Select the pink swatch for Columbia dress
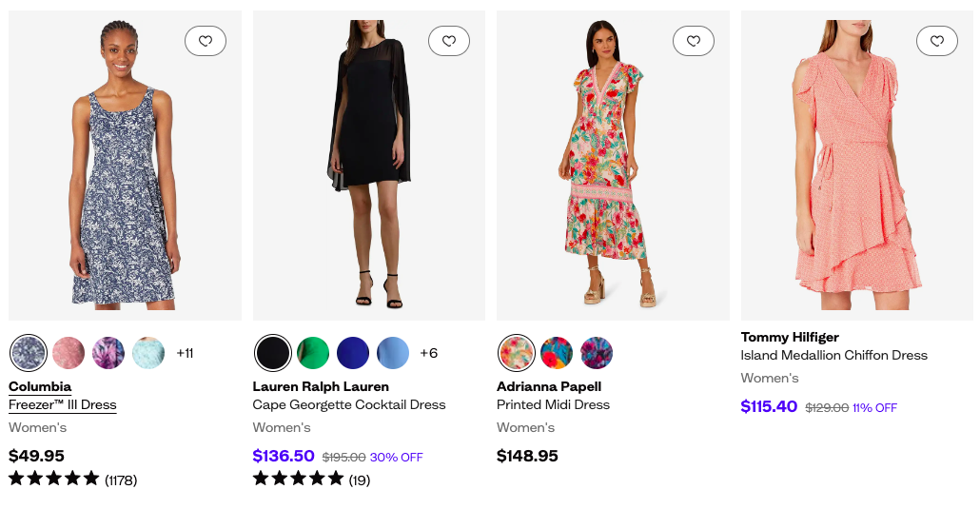The width and height of the screenshot is (980, 509). coord(69,353)
